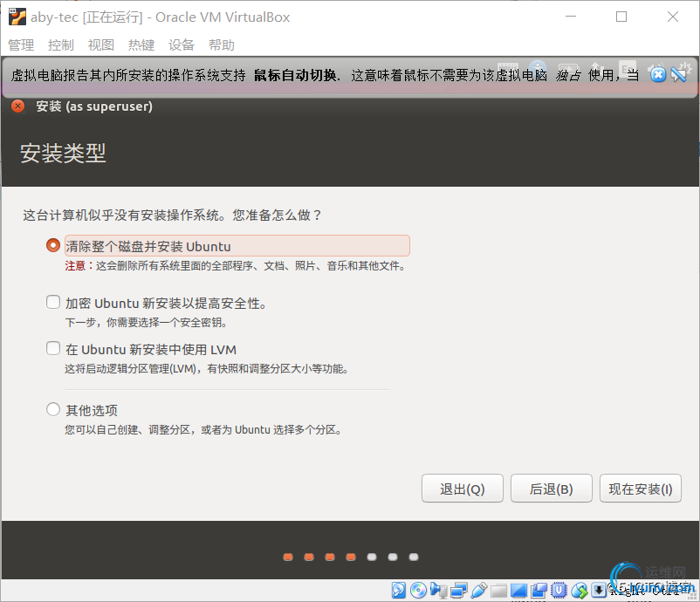700x602 pixels.
Task: Select 清除整个磁盘并安装 Ubuntu radio option
Action: click(53, 245)
